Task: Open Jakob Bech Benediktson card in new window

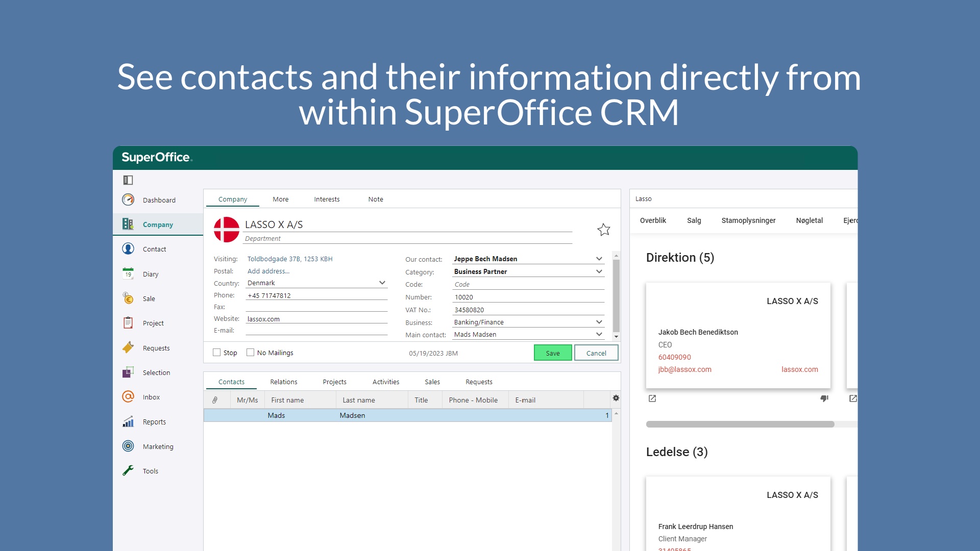Action: (x=652, y=398)
